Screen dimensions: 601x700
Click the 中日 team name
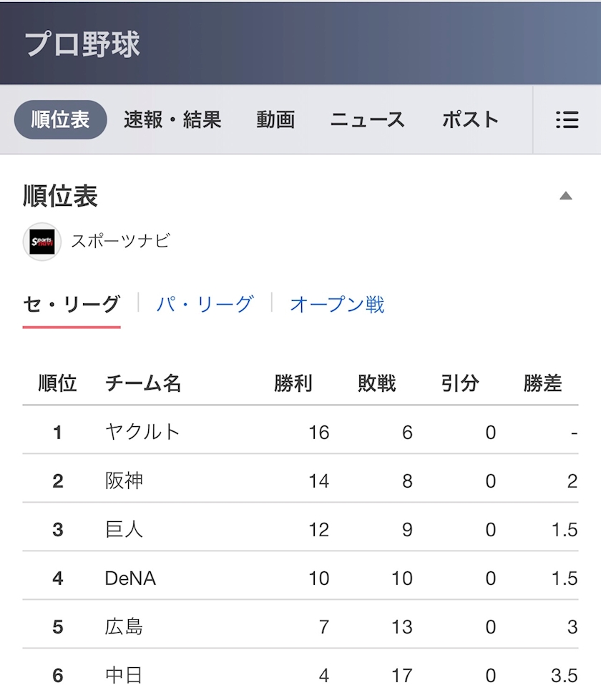[x=124, y=675]
